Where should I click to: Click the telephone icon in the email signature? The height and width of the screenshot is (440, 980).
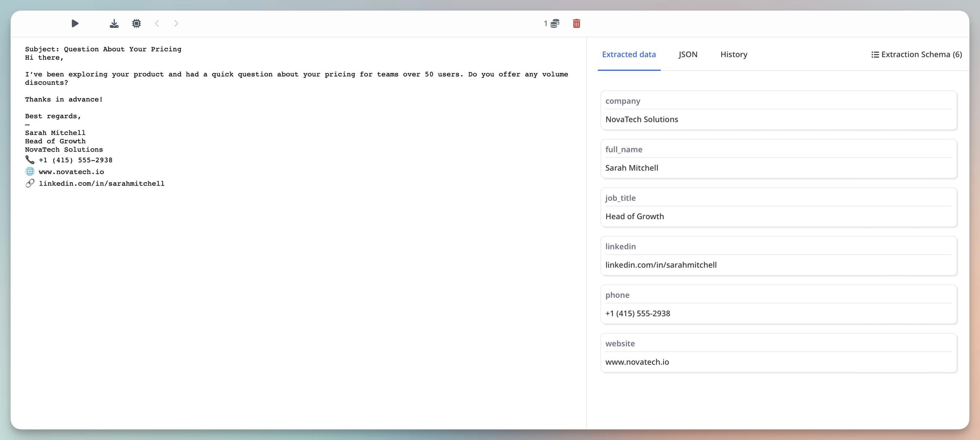pyautogui.click(x=30, y=160)
